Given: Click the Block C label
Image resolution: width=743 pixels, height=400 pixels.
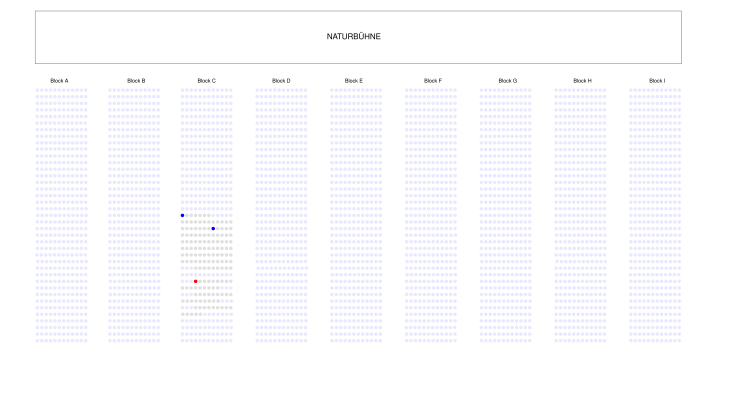Looking at the screenshot, I should [x=206, y=80].
